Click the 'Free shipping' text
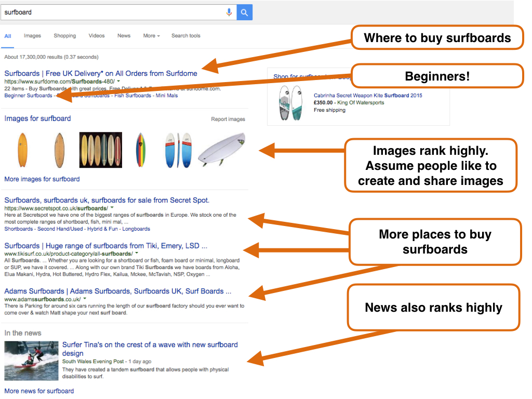This screenshot has width=532, height=399. (329, 110)
